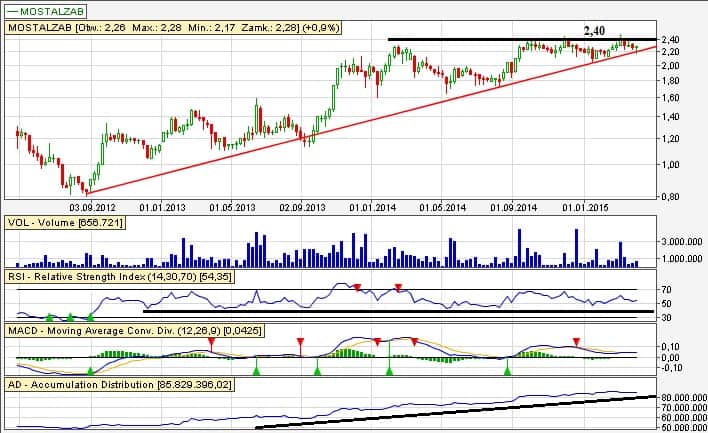
Task: Click the 03.09.2012 date on the time axis
Action: (88, 207)
